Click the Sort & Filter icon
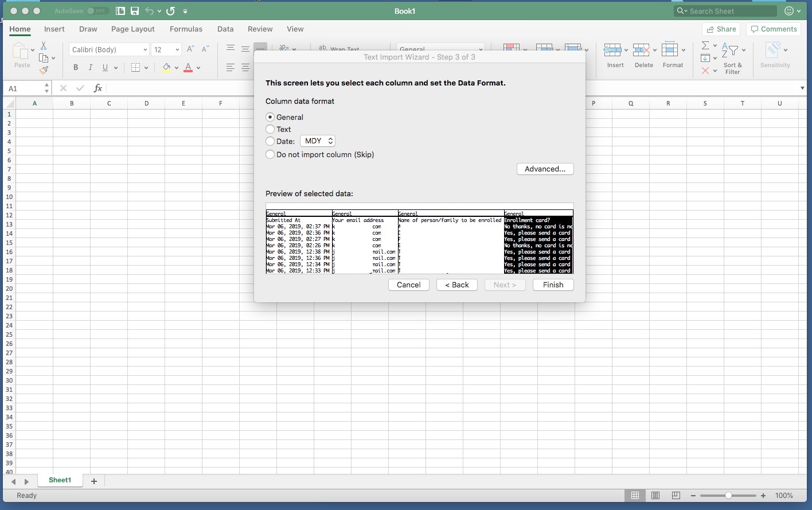 pyautogui.click(x=729, y=50)
